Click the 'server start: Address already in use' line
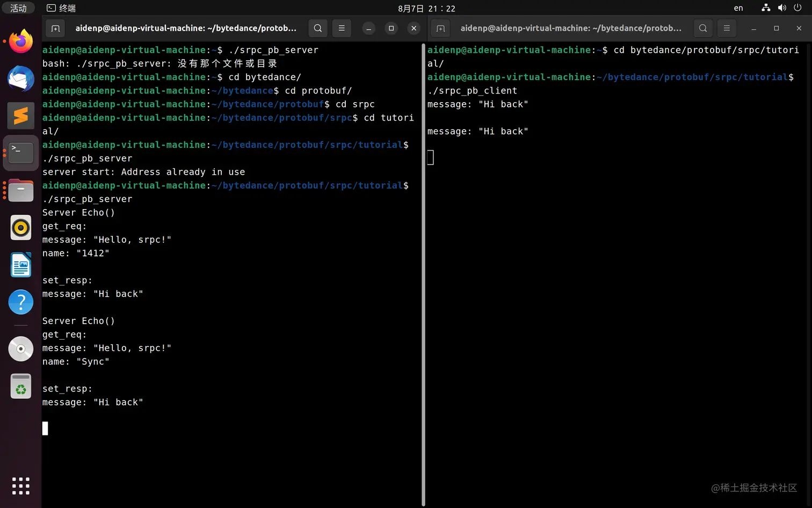This screenshot has width=812, height=508. [x=144, y=172]
